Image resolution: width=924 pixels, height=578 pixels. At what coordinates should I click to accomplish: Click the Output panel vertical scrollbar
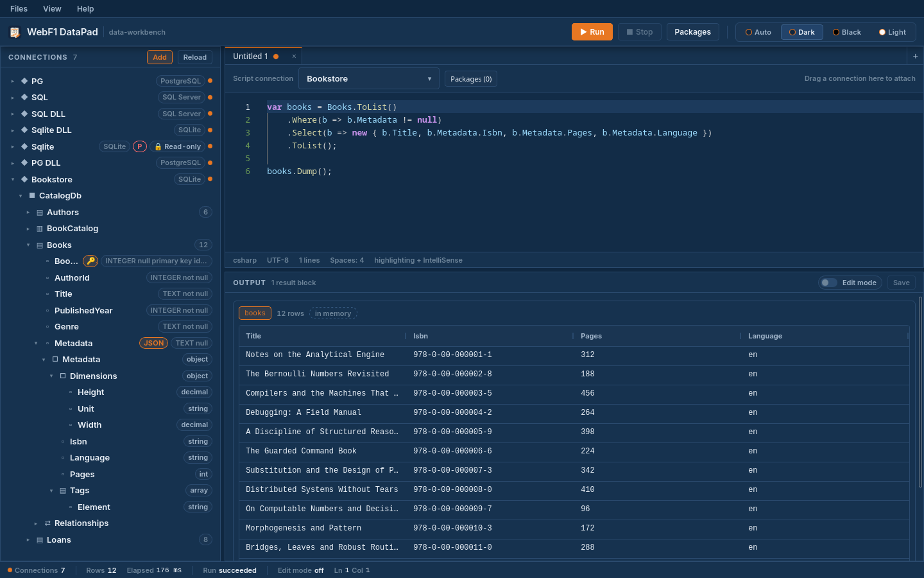(x=920, y=392)
